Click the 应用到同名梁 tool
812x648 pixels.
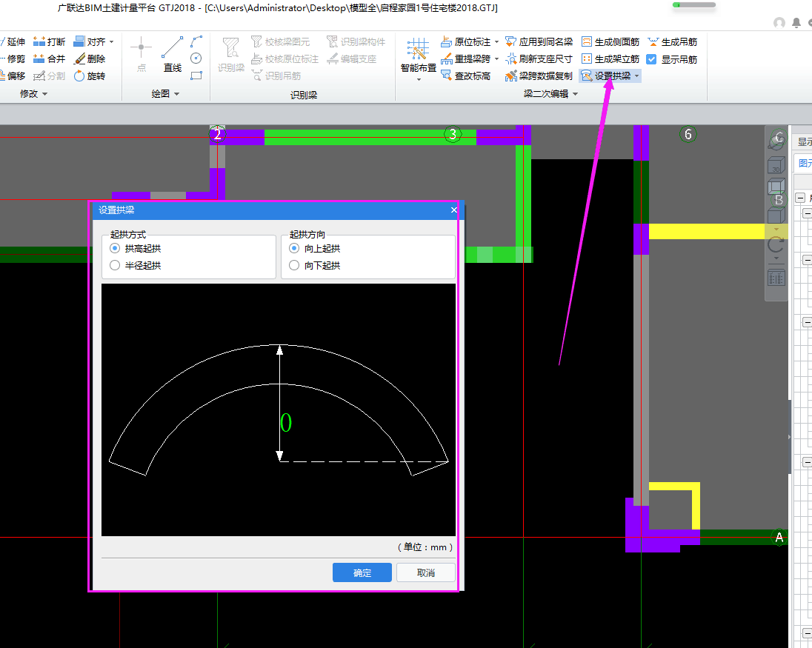(539, 41)
